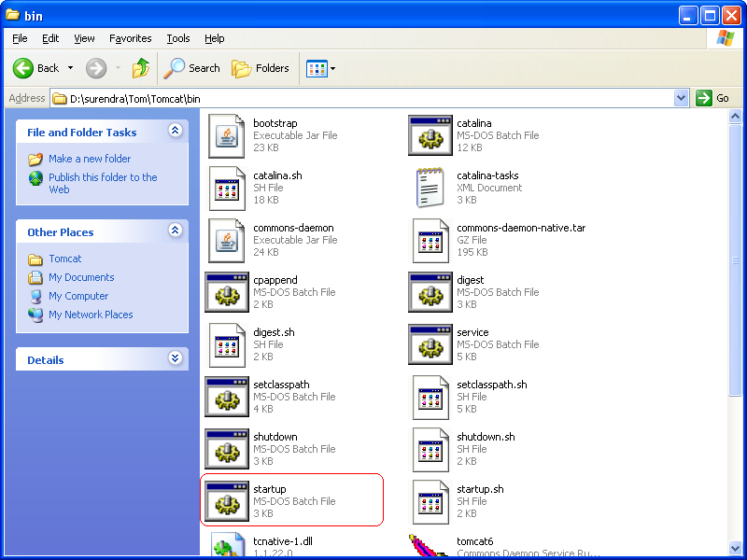Toggle the Folders pane button
The height and width of the screenshot is (560, 747).
click(261, 68)
